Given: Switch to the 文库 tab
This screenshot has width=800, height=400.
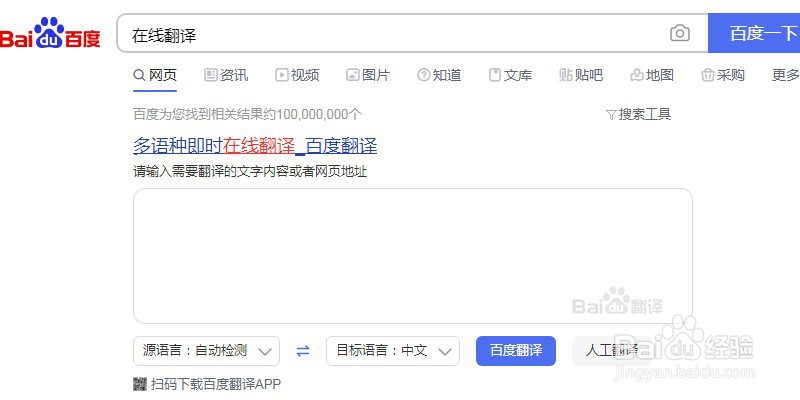Looking at the screenshot, I should (x=510, y=76).
